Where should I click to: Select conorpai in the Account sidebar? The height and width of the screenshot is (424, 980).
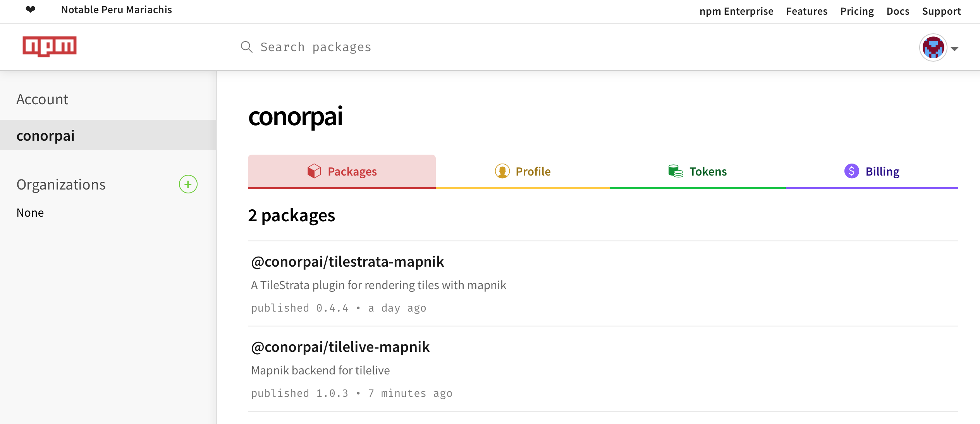(x=108, y=135)
